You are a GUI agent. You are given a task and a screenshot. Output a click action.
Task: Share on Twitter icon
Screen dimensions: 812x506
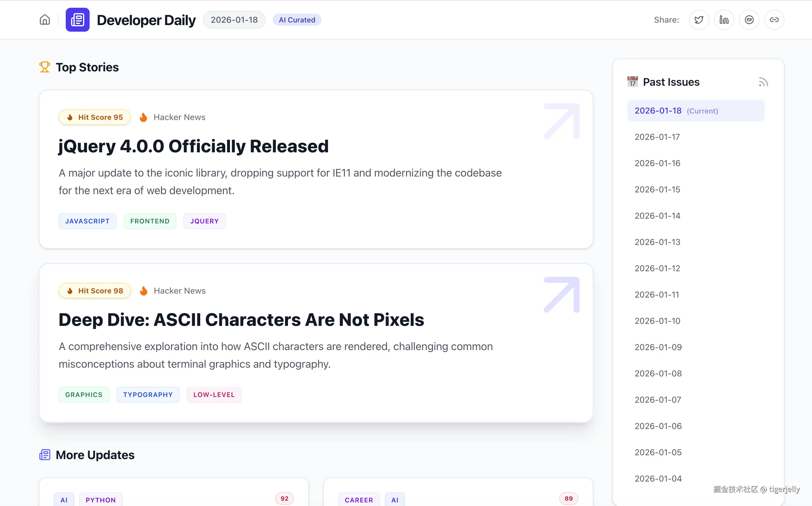[x=699, y=20]
